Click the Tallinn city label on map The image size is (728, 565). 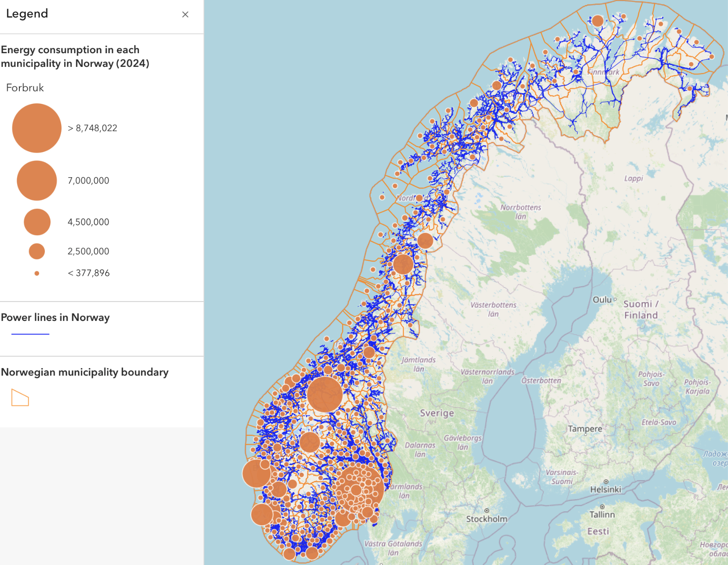tap(602, 514)
